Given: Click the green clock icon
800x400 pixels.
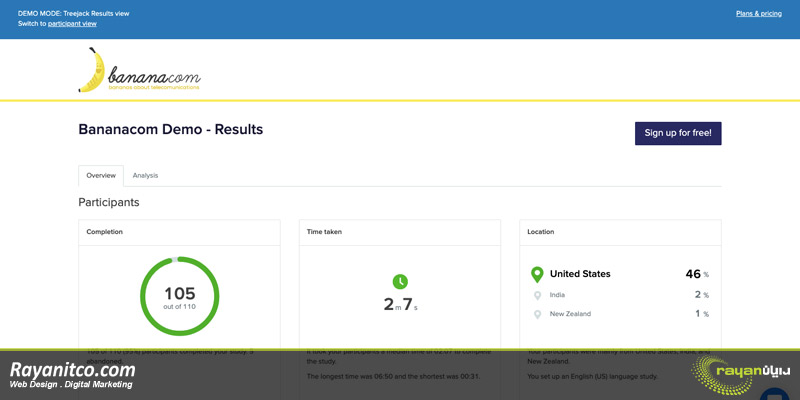Looking at the screenshot, I should tap(400, 282).
